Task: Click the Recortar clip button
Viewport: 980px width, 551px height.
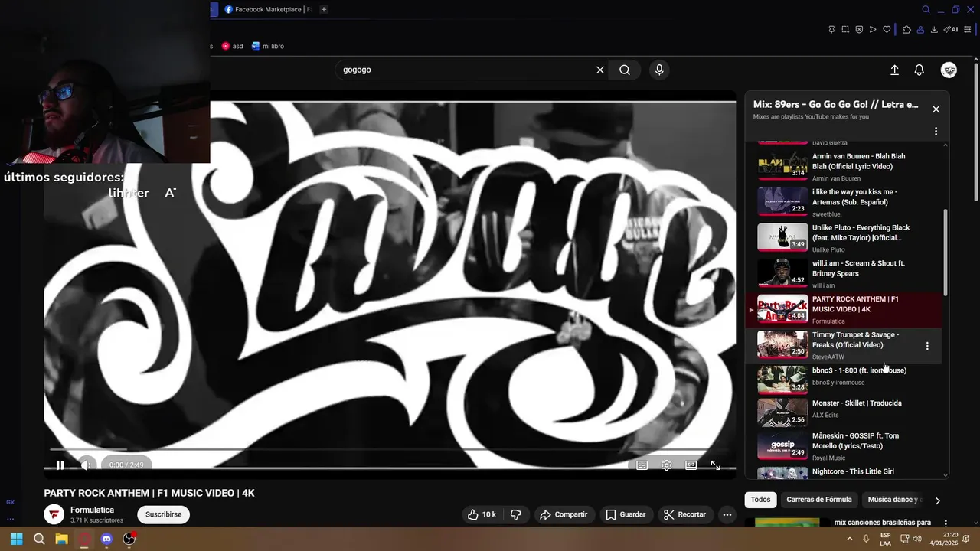Action: [684, 515]
